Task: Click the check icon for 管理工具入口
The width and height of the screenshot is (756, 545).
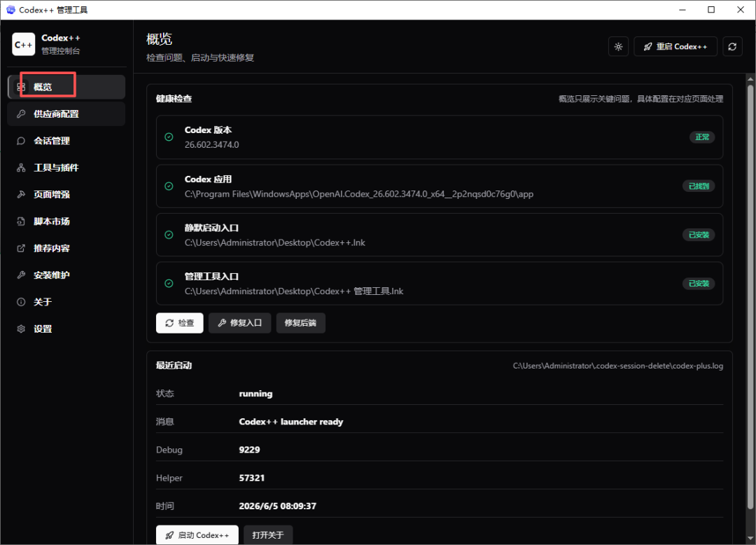Action: 169,284
